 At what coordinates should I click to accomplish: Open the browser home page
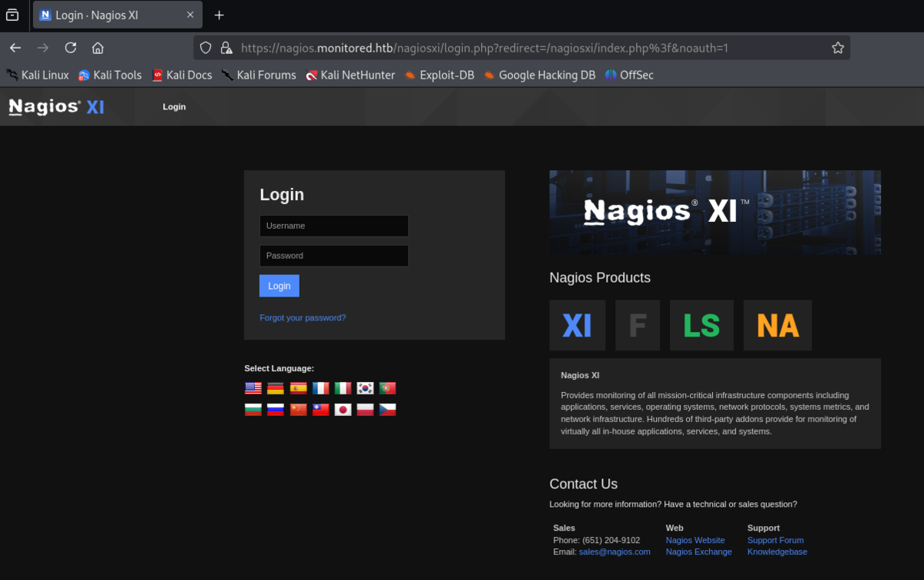(x=98, y=48)
